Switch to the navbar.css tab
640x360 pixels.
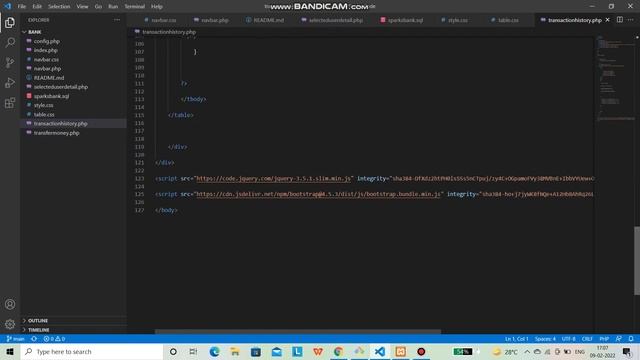coord(160,20)
